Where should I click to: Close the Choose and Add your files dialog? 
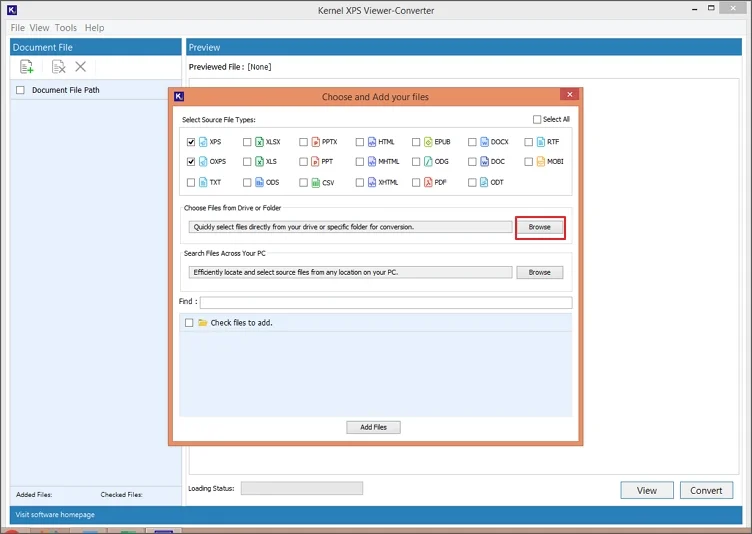[x=570, y=95]
